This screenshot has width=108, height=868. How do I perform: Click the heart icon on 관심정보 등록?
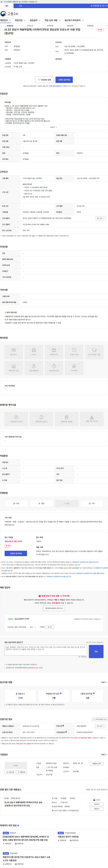(x=39, y=80)
